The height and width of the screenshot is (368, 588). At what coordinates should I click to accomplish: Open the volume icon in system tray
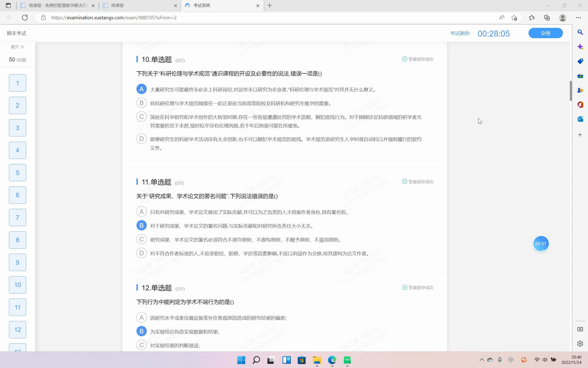(x=545, y=359)
